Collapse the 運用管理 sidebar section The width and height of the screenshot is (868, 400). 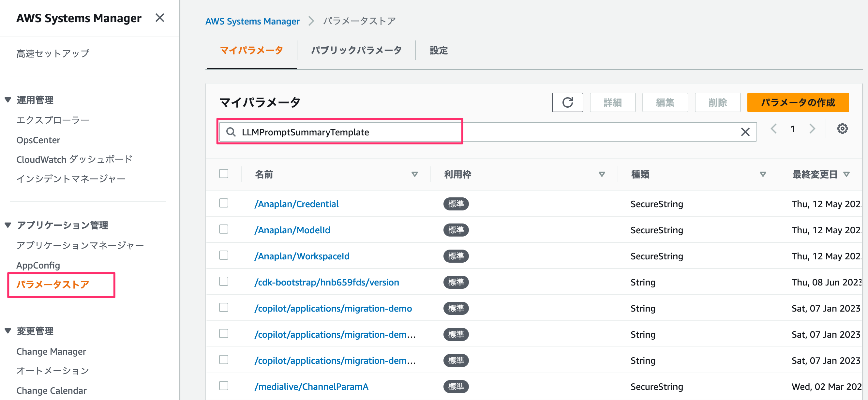[x=8, y=100]
